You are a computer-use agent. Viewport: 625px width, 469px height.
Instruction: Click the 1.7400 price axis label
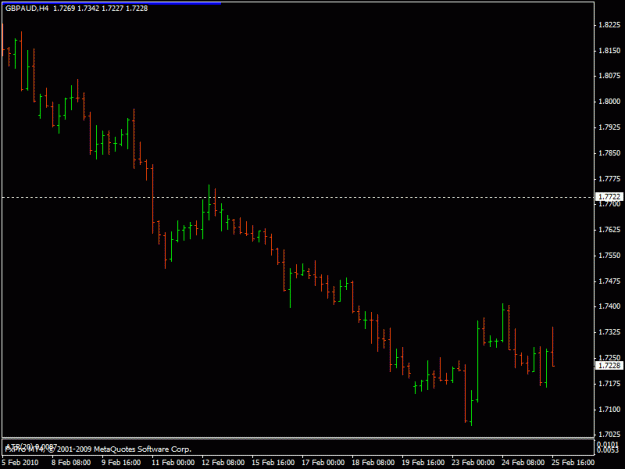click(609, 306)
